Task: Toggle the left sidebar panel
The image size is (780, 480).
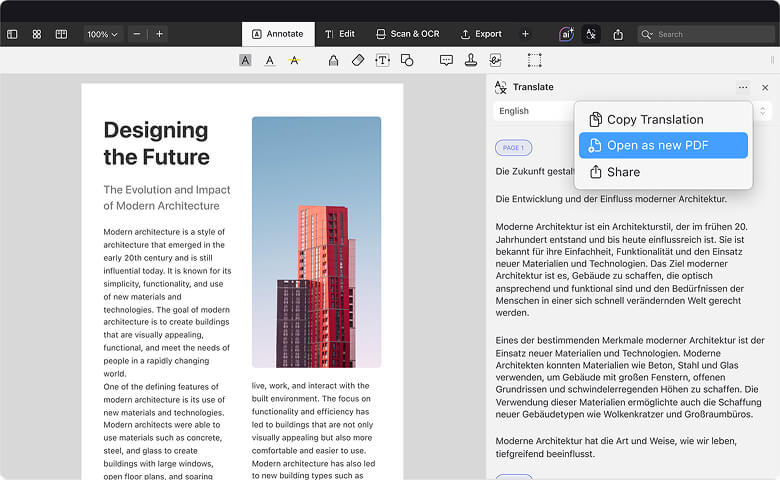Action: [12, 34]
